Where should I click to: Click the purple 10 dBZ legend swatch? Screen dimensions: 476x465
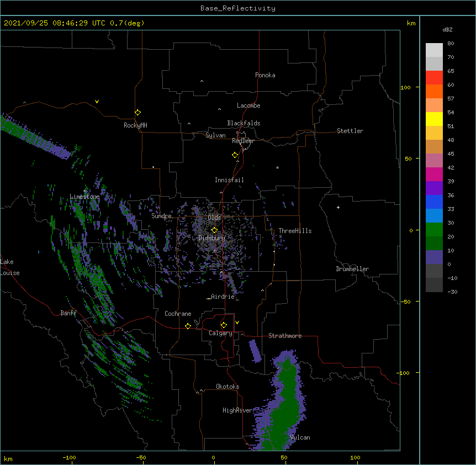[x=434, y=257]
